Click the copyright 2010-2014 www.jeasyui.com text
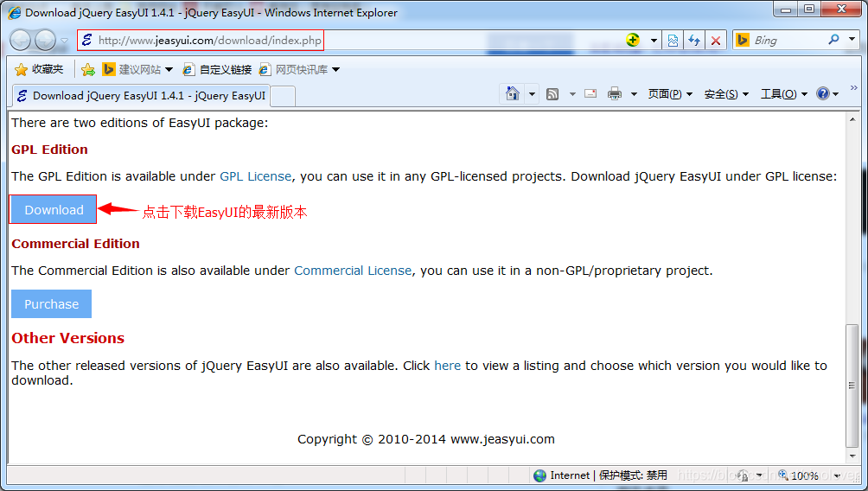This screenshot has width=868, height=491. click(x=425, y=439)
